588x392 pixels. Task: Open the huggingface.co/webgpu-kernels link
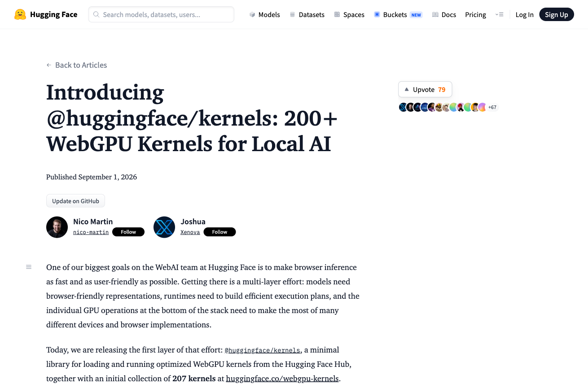coord(282,378)
